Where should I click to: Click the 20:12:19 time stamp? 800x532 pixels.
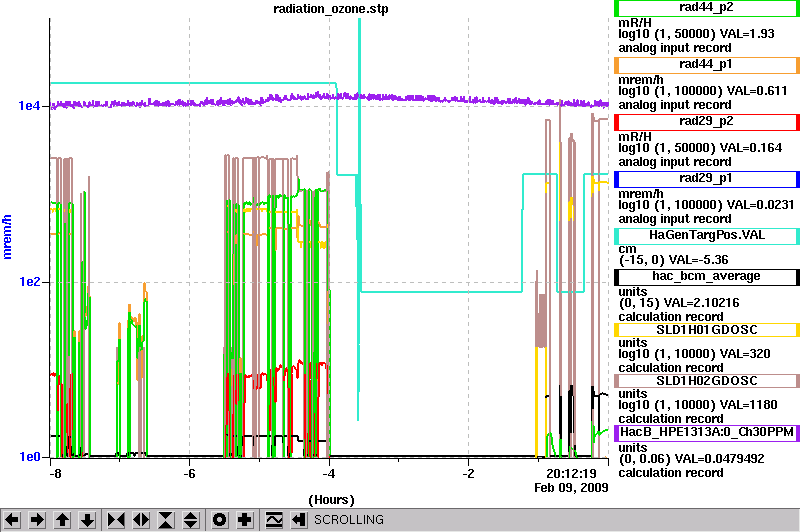(571, 474)
